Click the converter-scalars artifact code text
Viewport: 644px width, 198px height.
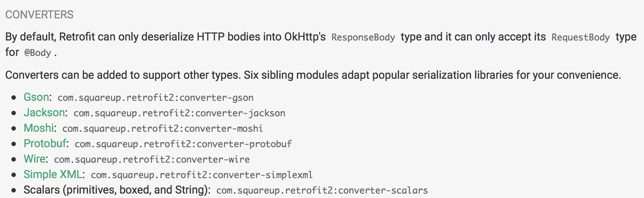(322, 191)
